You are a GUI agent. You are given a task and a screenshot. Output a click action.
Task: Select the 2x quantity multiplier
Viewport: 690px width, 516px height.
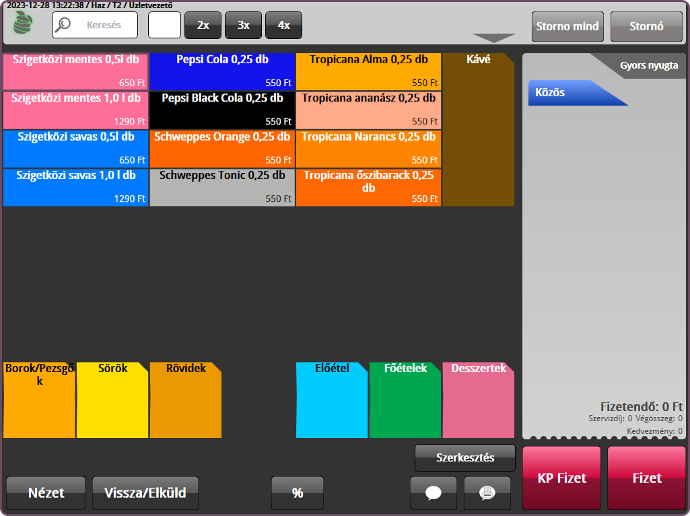point(203,25)
